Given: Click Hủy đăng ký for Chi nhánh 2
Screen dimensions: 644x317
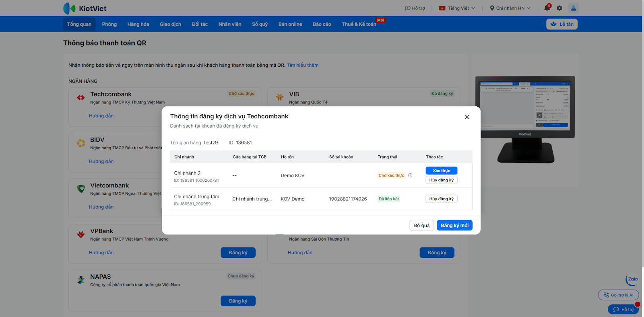Looking at the screenshot, I should click(x=442, y=180).
